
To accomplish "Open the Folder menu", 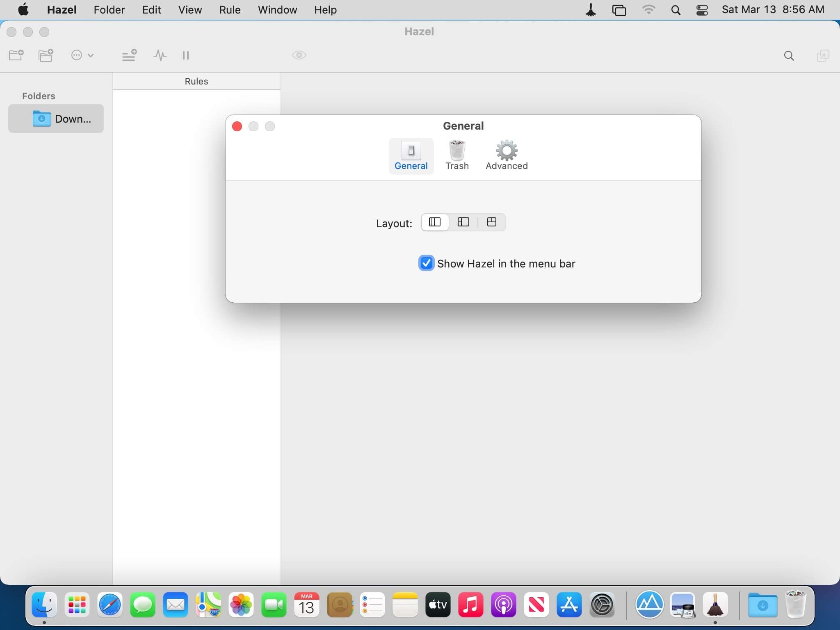I will (109, 10).
